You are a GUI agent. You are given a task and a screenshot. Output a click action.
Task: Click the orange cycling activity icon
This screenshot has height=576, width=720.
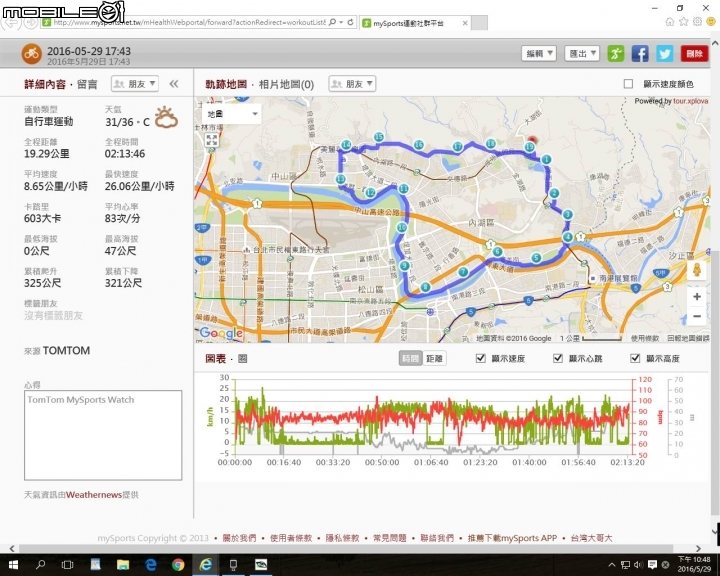[x=31, y=54]
